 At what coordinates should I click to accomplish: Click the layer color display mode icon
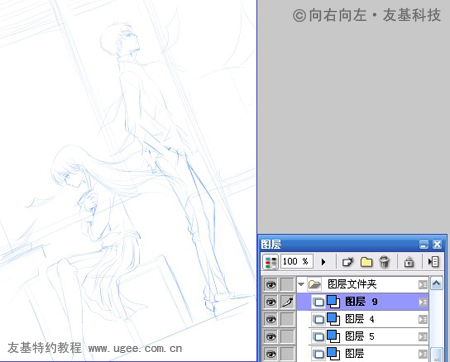pyautogui.click(x=271, y=262)
